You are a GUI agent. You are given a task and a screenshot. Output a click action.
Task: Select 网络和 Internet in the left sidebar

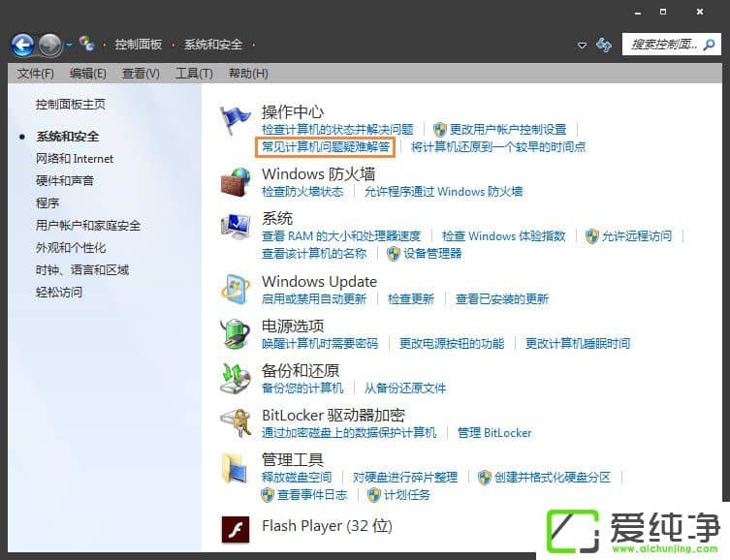click(75, 159)
